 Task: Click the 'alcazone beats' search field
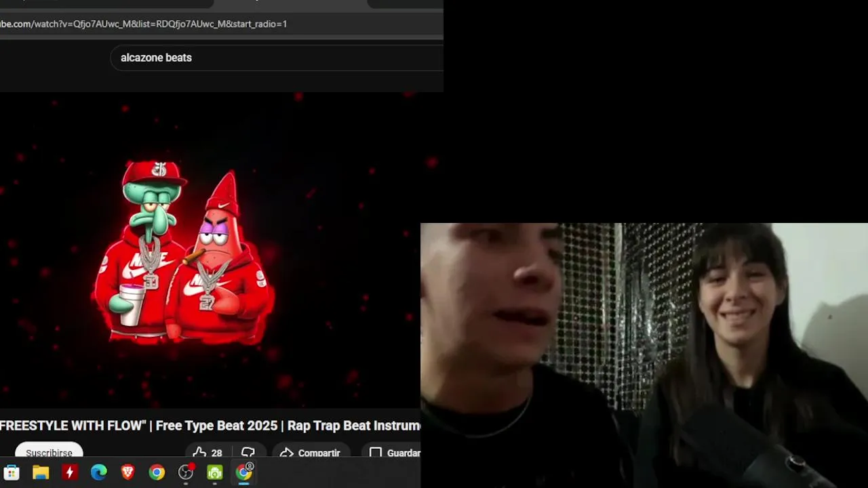pyautogui.click(x=277, y=58)
